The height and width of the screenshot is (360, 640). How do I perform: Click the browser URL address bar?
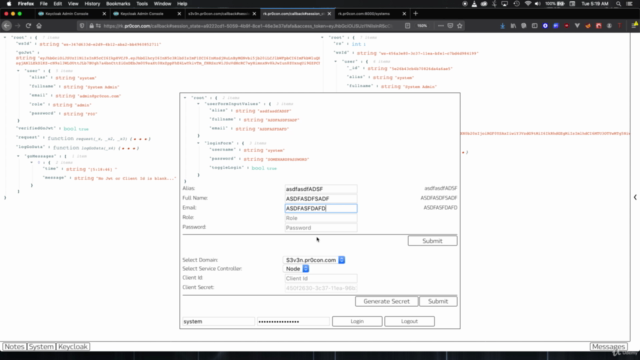click(x=247, y=26)
